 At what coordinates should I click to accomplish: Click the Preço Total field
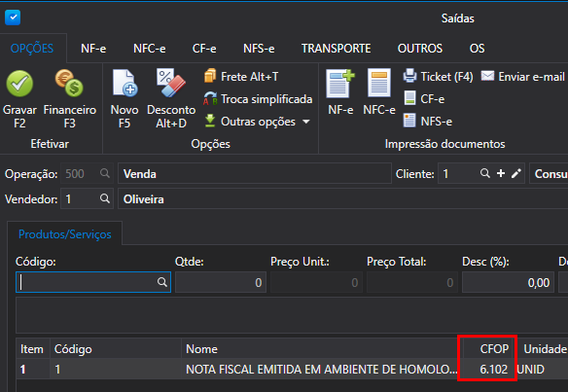click(411, 282)
